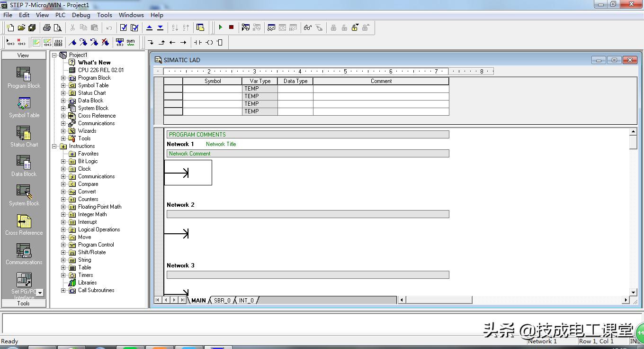Viewport: 644px width, 349px height.
Task: Select What's New in project tree
Action: 94,63
